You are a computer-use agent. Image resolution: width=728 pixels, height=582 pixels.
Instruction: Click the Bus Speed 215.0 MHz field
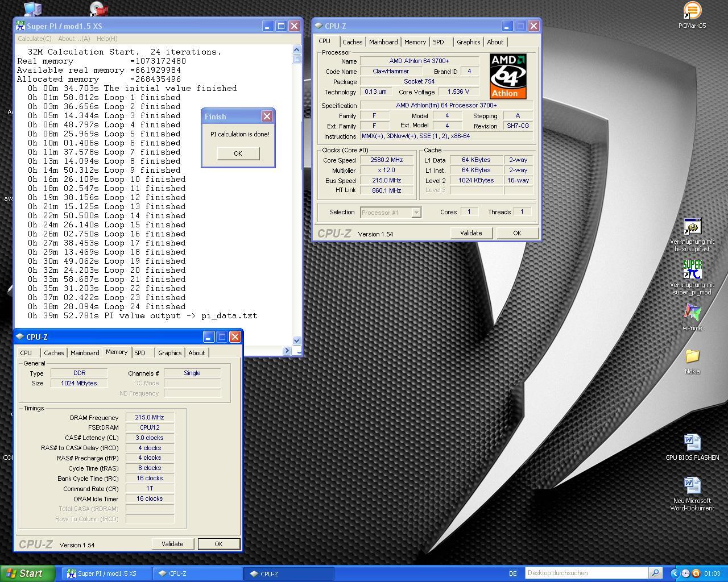387,181
